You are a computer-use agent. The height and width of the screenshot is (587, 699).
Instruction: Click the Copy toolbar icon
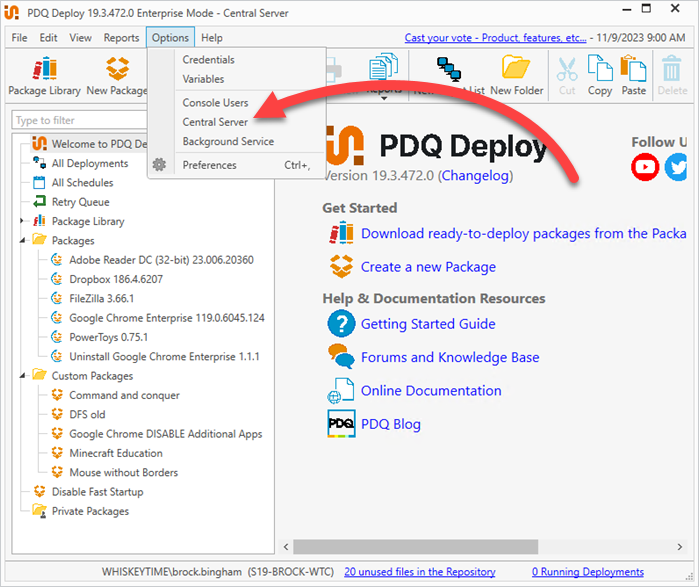pos(600,68)
